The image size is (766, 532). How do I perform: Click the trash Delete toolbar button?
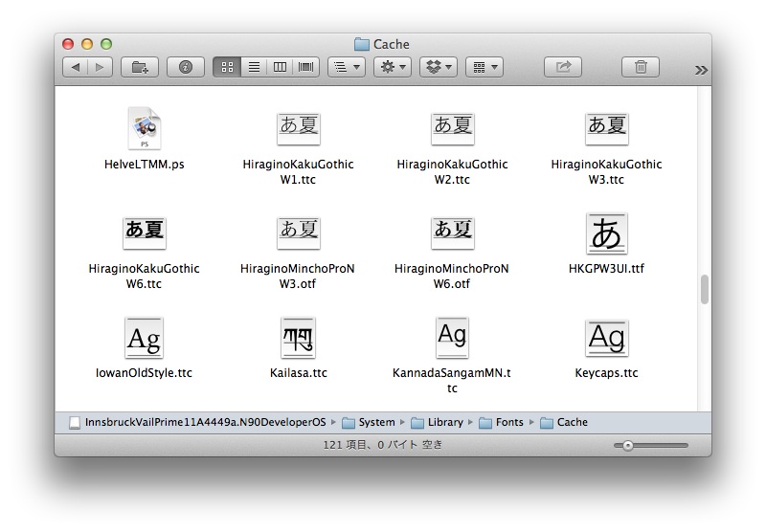click(x=641, y=67)
